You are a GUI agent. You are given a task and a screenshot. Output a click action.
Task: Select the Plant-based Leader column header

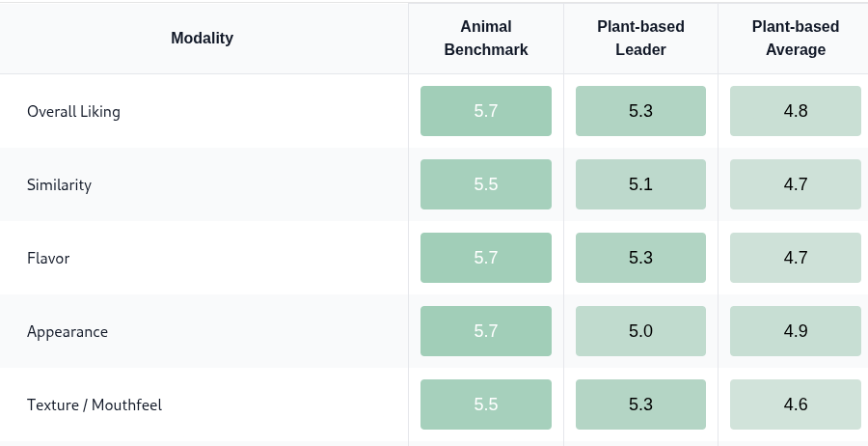coord(640,39)
